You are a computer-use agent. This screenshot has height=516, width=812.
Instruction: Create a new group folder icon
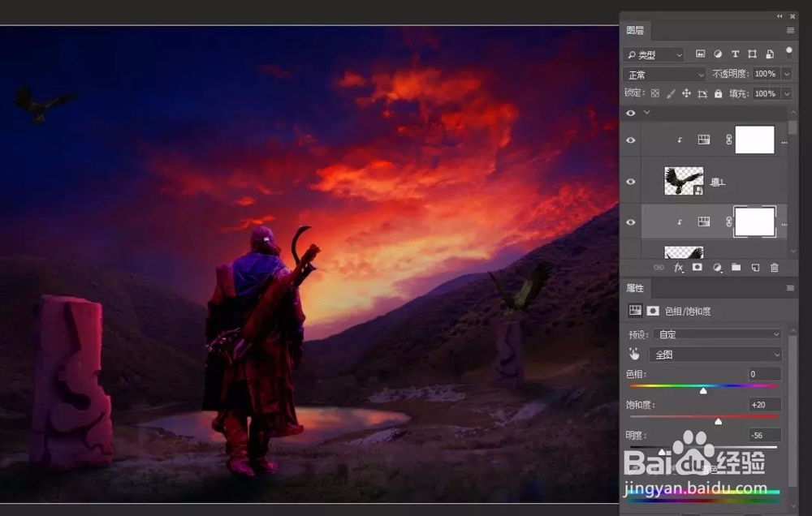tap(736, 267)
